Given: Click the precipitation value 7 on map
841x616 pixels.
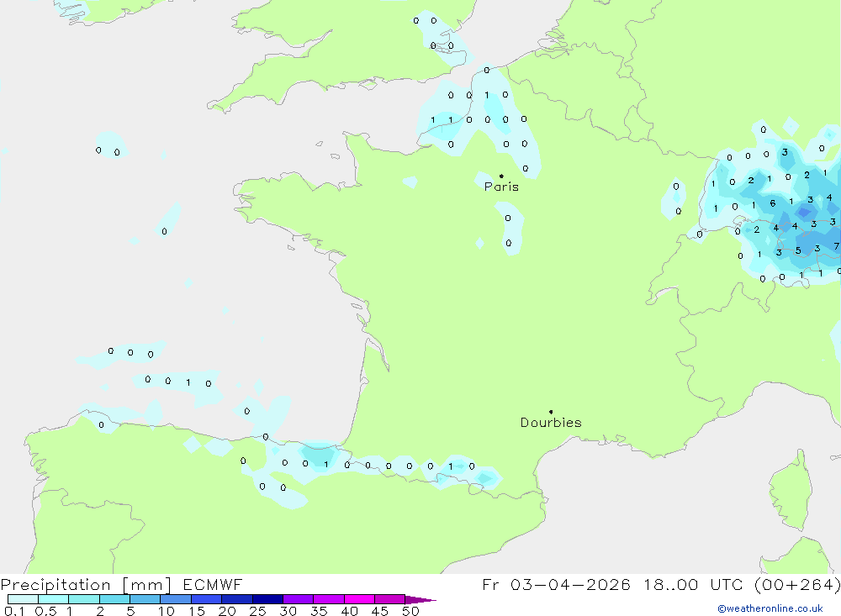Looking at the screenshot, I should tap(836, 246).
